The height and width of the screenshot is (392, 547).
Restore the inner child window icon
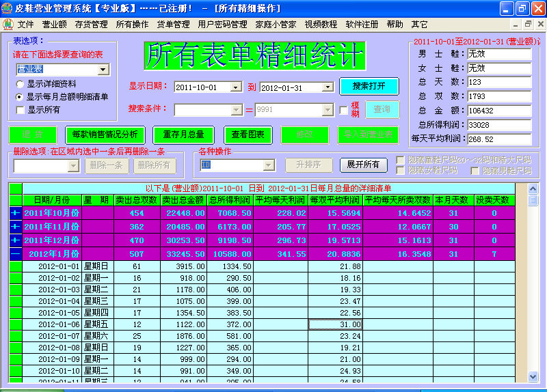528,24
